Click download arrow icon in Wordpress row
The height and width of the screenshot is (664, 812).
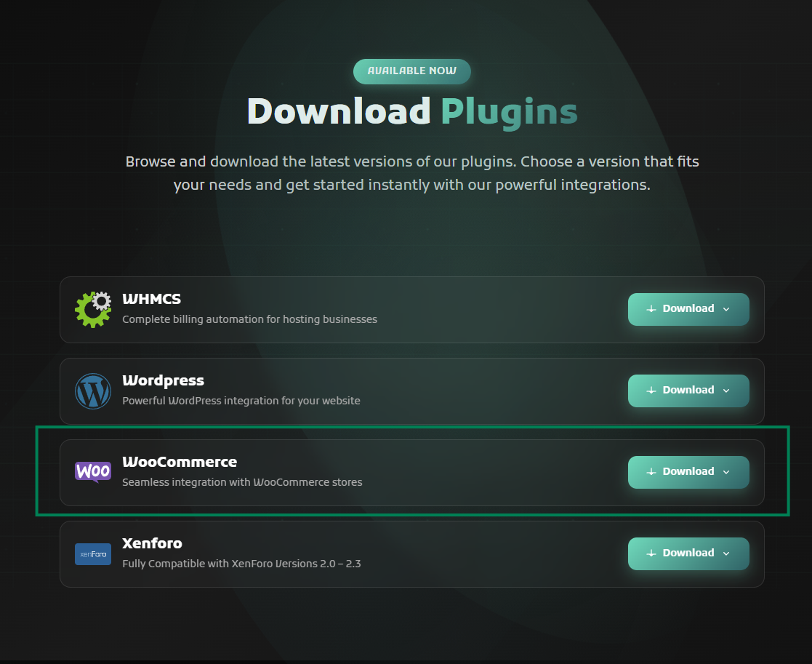pos(651,391)
